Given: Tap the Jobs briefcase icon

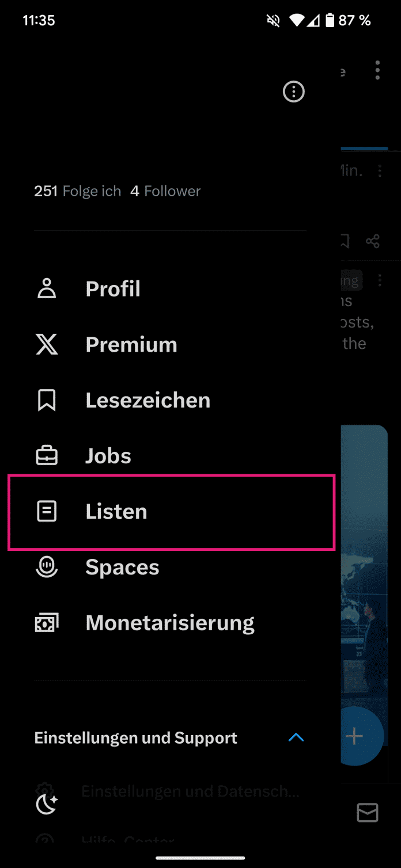Looking at the screenshot, I should pos(47,456).
